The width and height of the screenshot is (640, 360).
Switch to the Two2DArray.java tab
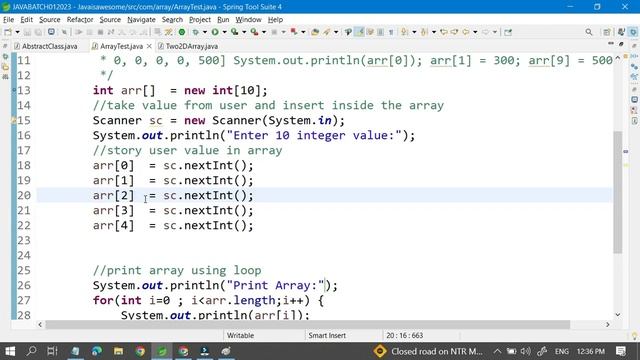191,46
